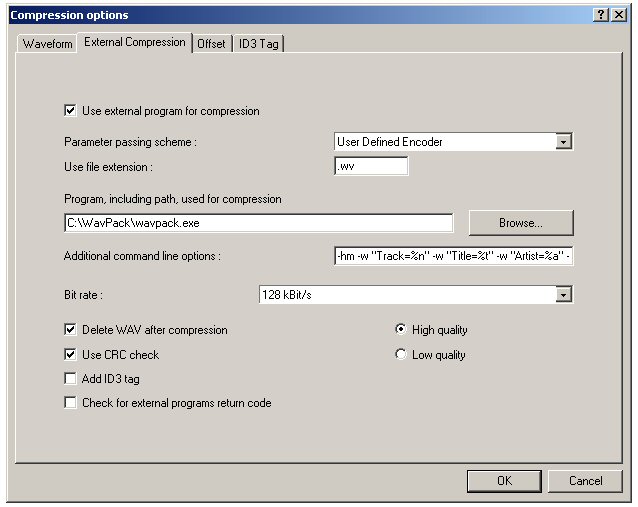Confirm settings with the OK button
Image resolution: width=638 pixels, height=507 pixels.
tap(503, 481)
